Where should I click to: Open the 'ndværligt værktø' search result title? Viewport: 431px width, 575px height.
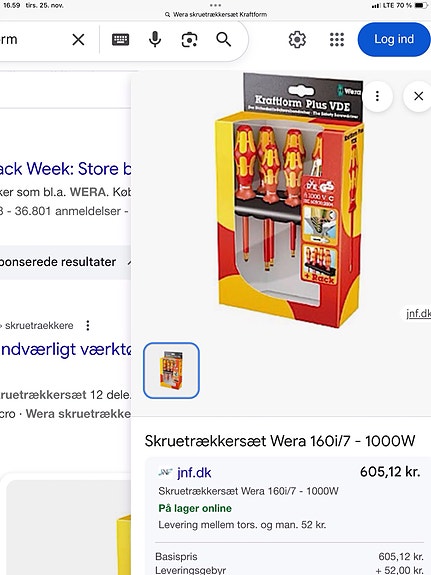click(65, 349)
